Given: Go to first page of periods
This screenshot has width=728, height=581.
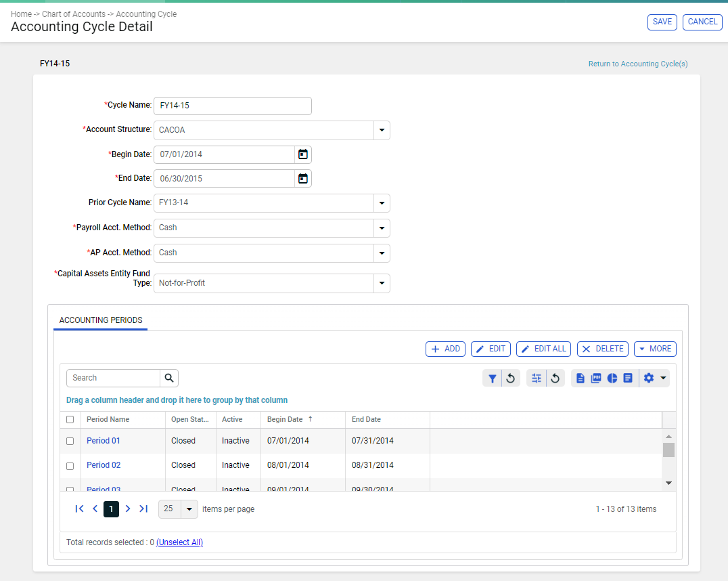Looking at the screenshot, I should [79, 509].
